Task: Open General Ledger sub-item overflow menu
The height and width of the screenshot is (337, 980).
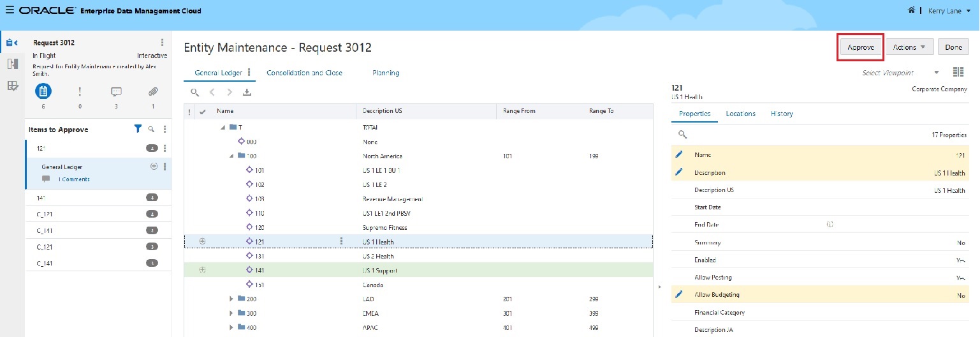Action: click(165, 167)
